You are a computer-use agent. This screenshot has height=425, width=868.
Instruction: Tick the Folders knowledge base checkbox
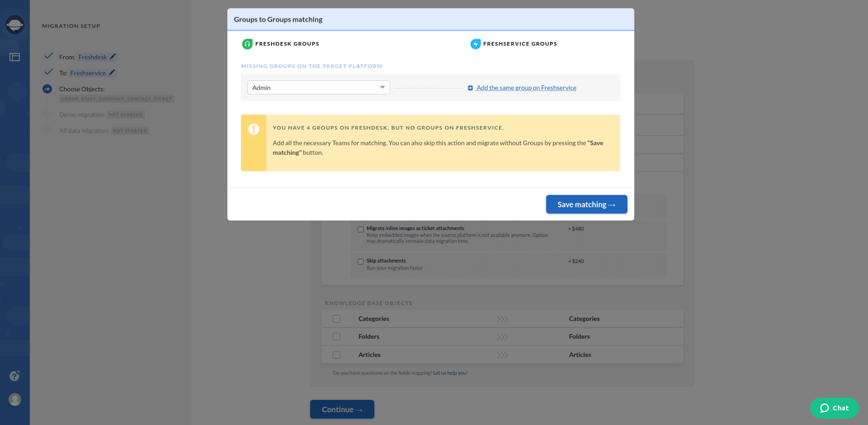click(336, 337)
